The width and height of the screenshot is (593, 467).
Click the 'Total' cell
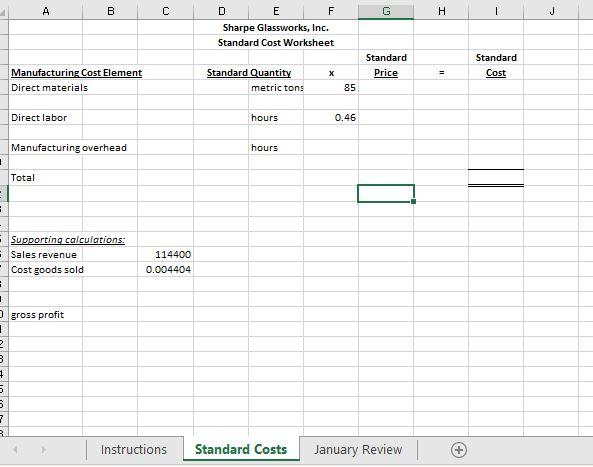click(x=46, y=178)
